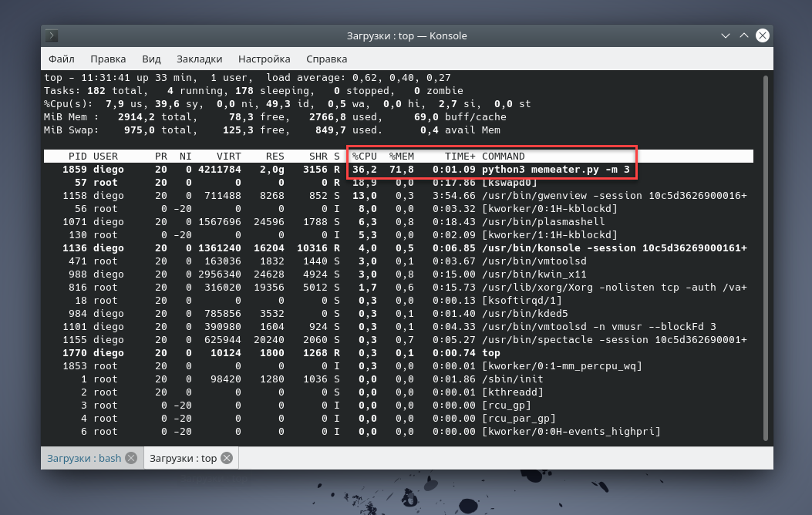Image resolution: width=812 pixels, height=515 pixels.
Task: Click the /sbin/init process line
Action: (512, 379)
